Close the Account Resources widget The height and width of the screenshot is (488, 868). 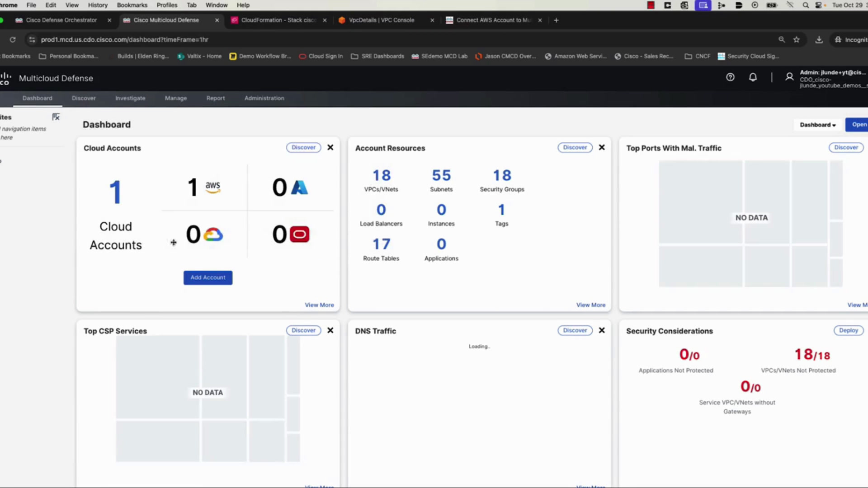click(x=602, y=147)
